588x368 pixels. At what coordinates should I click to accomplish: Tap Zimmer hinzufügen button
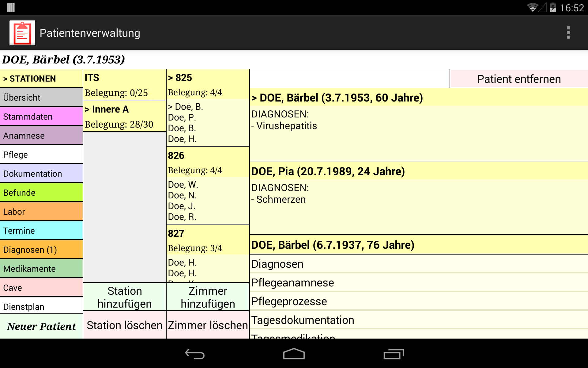pos(208,297)
